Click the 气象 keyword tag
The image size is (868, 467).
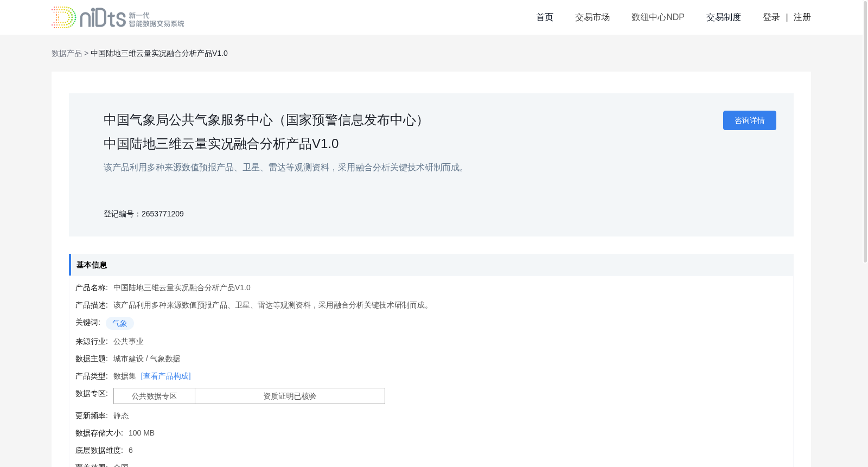119,323
